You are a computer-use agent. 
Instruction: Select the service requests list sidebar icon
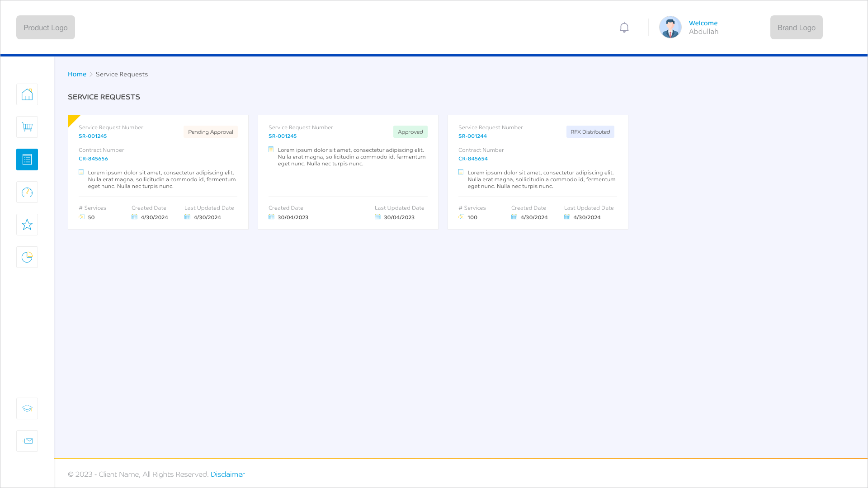tap(27, 160)
